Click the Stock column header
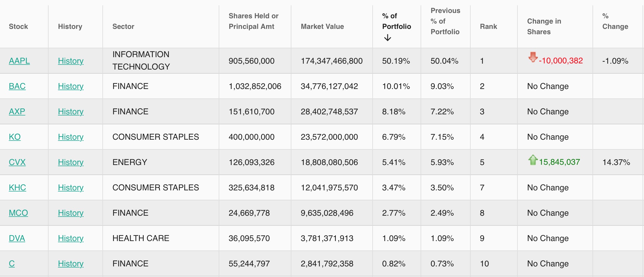This screenshot has width=644, height=277. [x=18, y=27]
